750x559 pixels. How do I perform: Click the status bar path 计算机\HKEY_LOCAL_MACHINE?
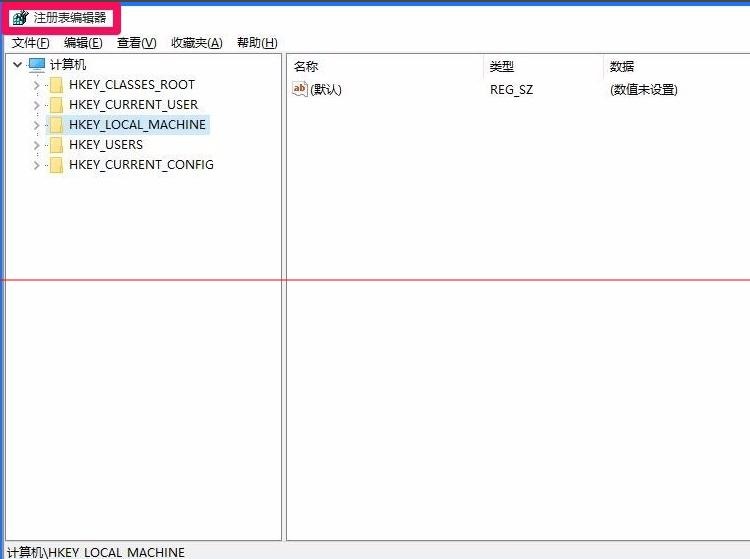coord(96,552)
